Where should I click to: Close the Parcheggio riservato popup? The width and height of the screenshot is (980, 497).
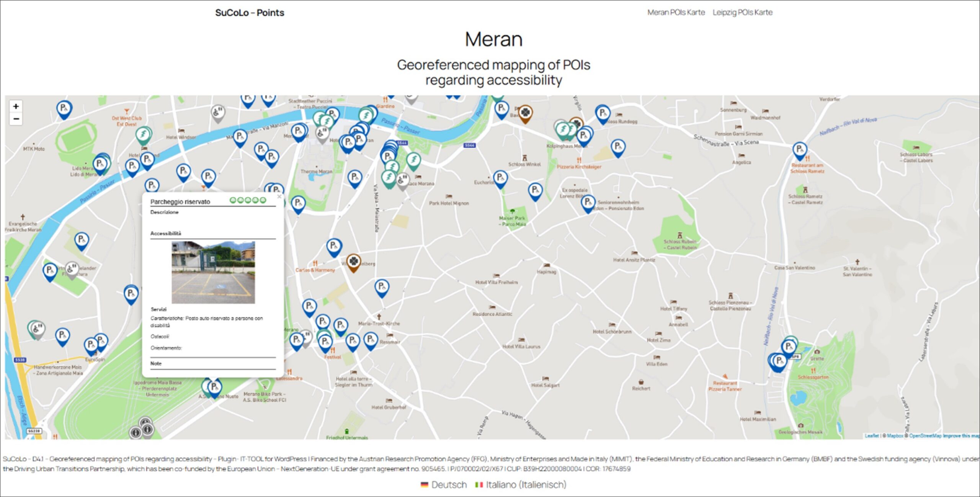(x=279, y=196)
